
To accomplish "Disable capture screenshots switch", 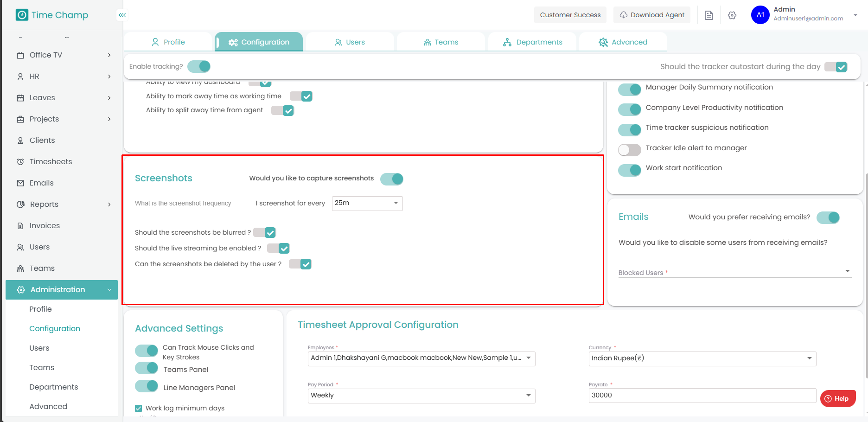I will (x=392, y=179).
